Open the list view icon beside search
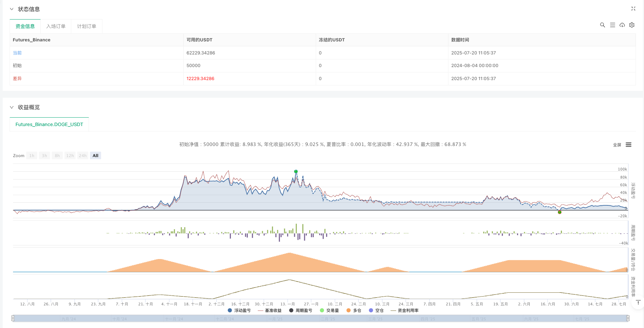Screen dimensions: 644x328 tap(613, 25)
